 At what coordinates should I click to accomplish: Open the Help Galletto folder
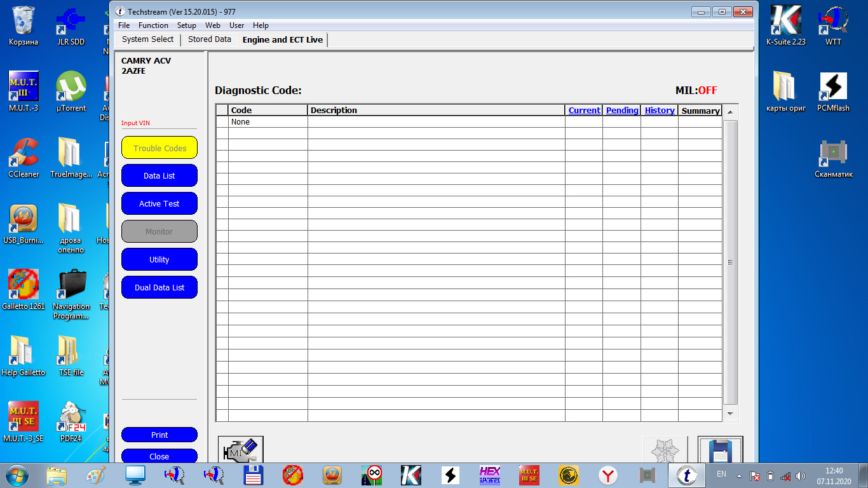(x=24, y=356)
